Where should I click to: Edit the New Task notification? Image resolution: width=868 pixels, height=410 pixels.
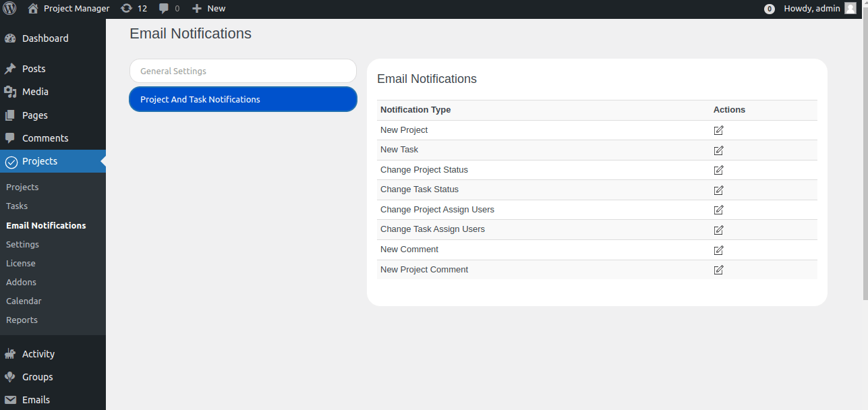click(718, 150)
